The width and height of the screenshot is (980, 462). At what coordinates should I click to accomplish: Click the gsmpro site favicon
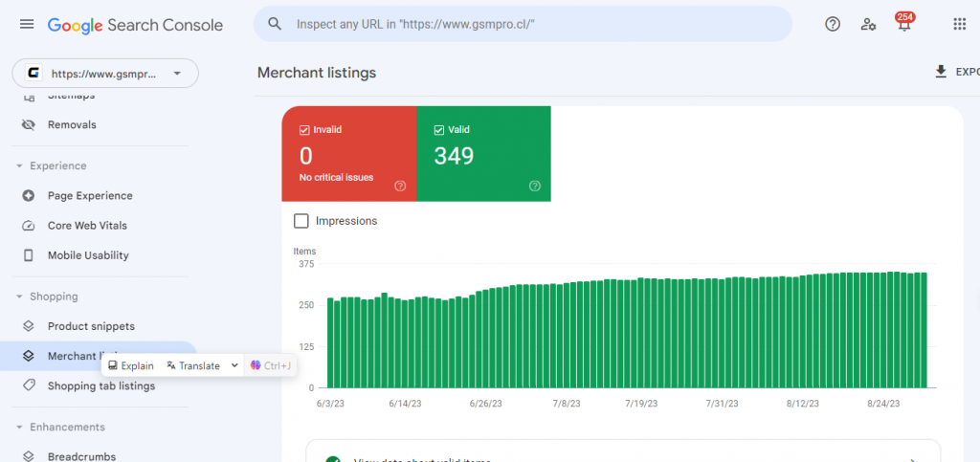33,74
